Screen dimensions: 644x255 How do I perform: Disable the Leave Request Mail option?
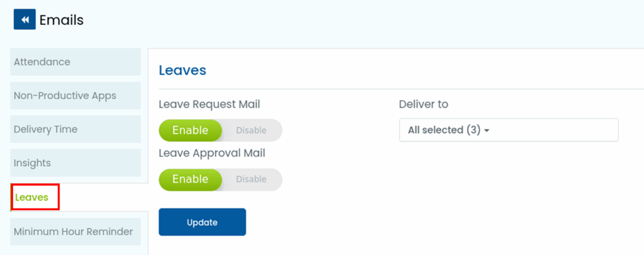[x=252, y=130]
